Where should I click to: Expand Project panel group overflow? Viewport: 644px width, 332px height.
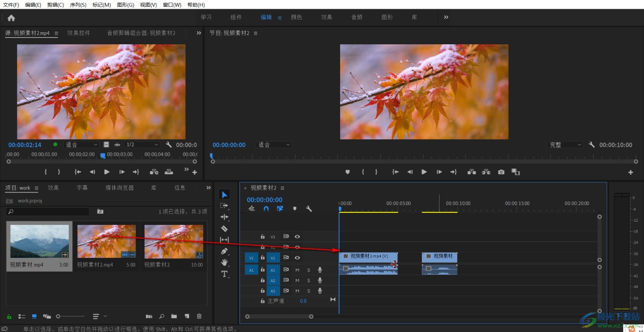(x=208, y=188)
